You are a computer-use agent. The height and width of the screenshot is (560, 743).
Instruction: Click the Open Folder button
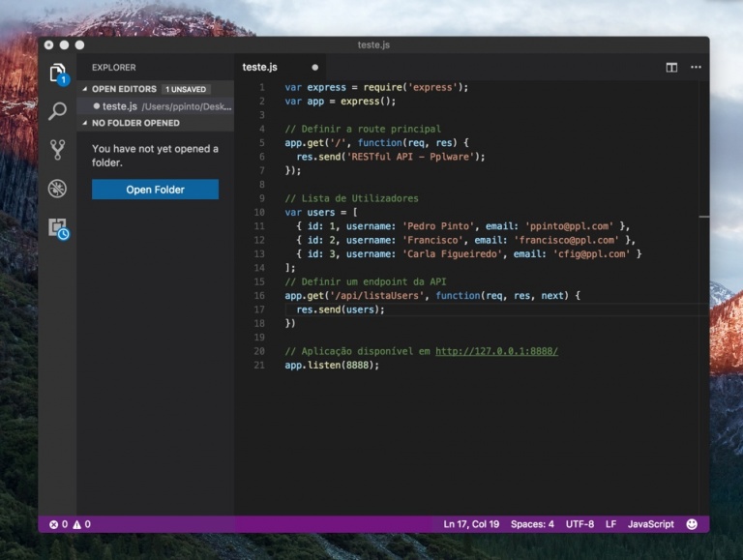click(155, 190)
